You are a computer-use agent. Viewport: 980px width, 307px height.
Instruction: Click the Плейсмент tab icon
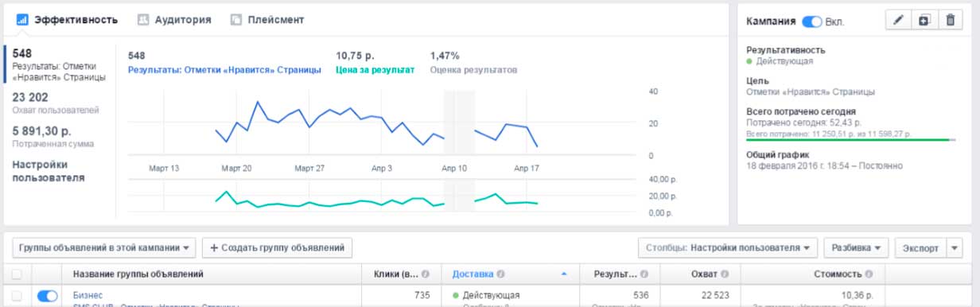[235, 19]
